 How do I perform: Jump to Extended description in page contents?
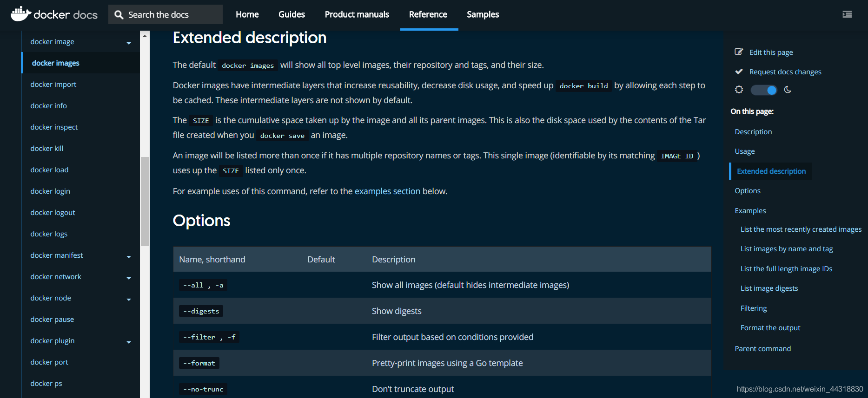771,171
